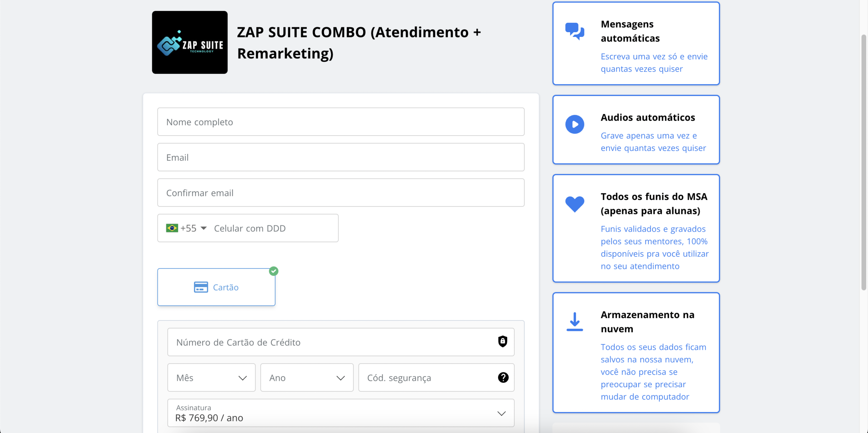Click the green checkmark badge on Cartão
This screenshot has height=433, width=868.
point(274,271)
